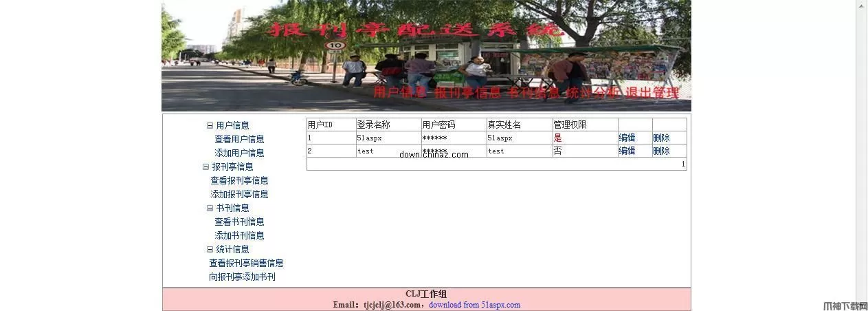Click the email address tjcjclj@163.com
This screenshot has height=311, width=868.
coord(392,305)
